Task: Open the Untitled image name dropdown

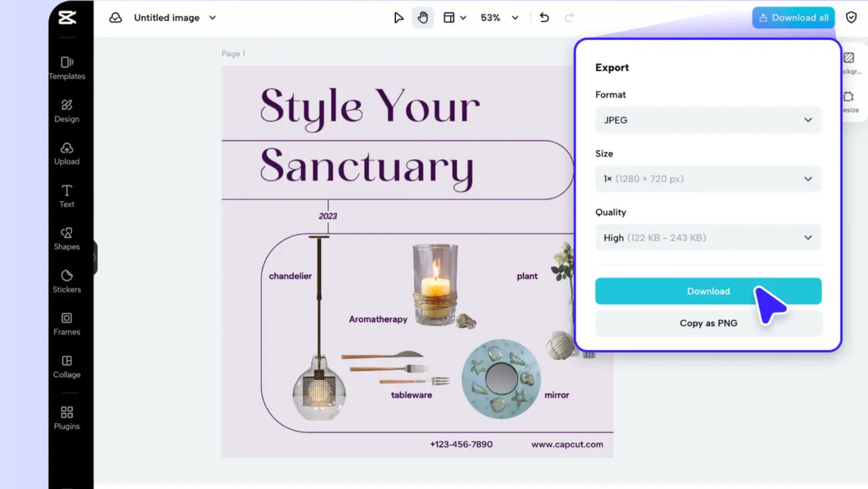Action: click(x=213, y=17)
